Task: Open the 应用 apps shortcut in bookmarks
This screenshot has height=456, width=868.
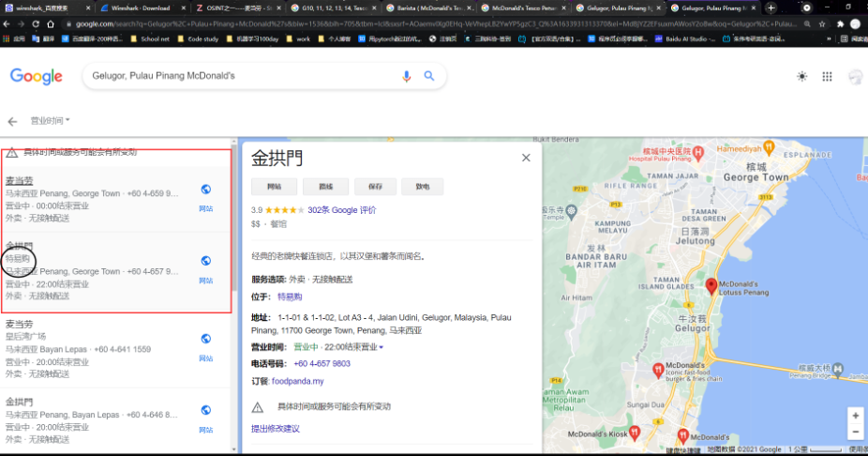Action: pos(14,38)
